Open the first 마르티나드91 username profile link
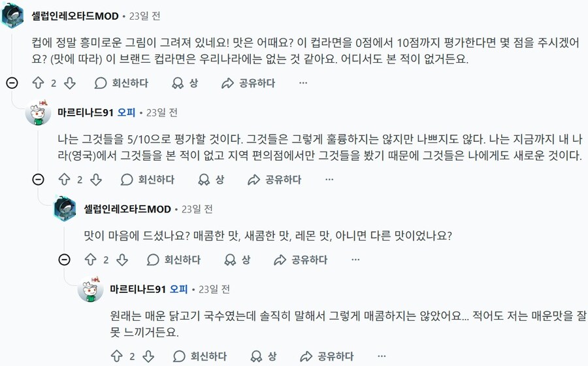588x366 pixels. (x=86, y=112)
